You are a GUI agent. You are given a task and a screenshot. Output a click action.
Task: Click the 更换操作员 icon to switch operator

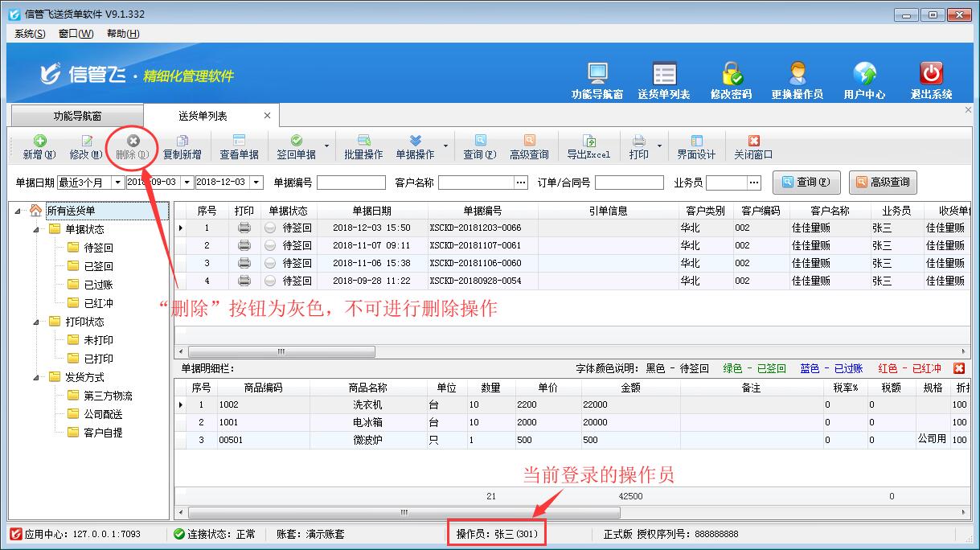[x=799, y=76]
